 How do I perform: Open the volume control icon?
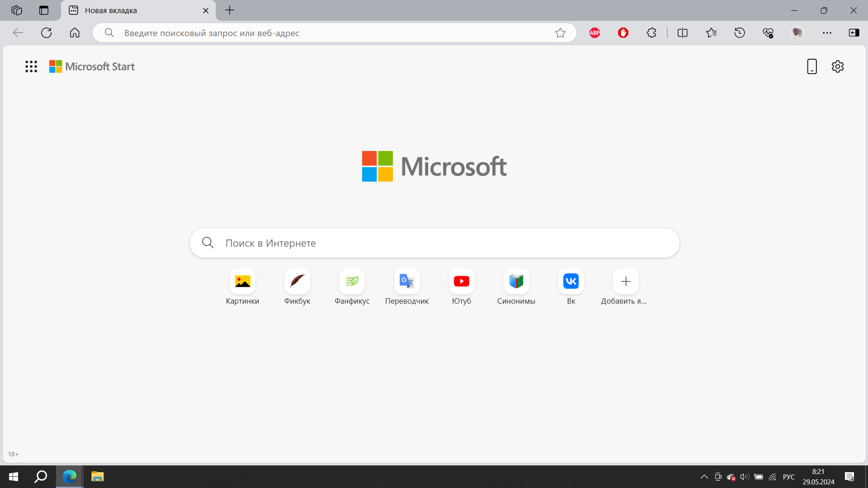[745, 477]
